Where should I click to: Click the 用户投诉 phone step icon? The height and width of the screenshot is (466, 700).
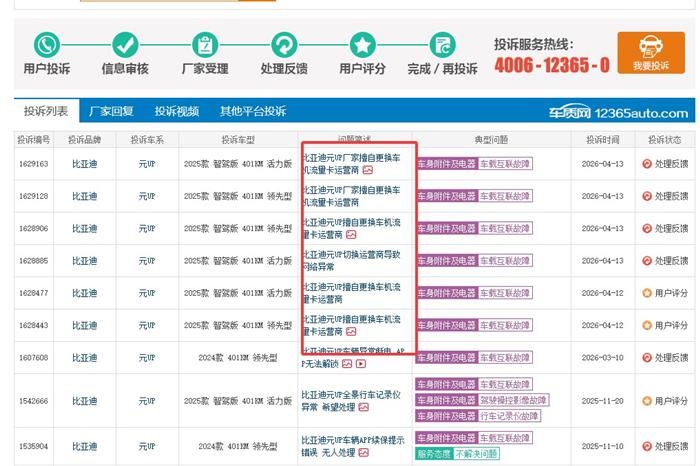(47, 45)
